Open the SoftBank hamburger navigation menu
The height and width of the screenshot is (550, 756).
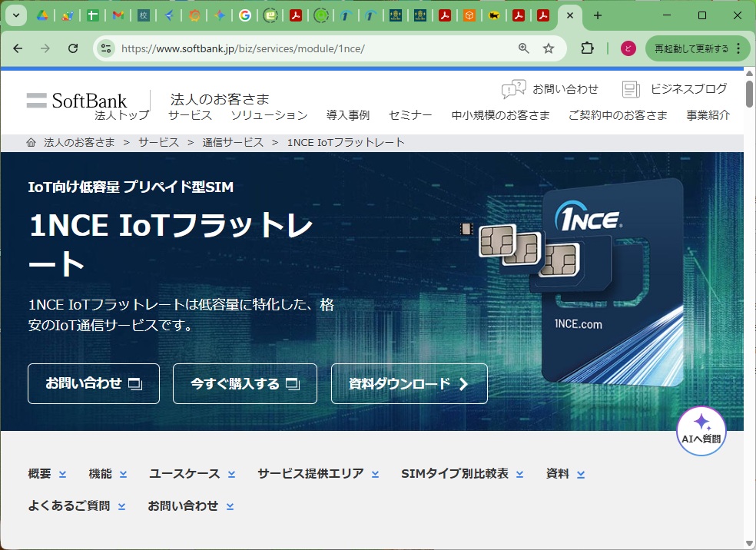[x=36, y=99]
